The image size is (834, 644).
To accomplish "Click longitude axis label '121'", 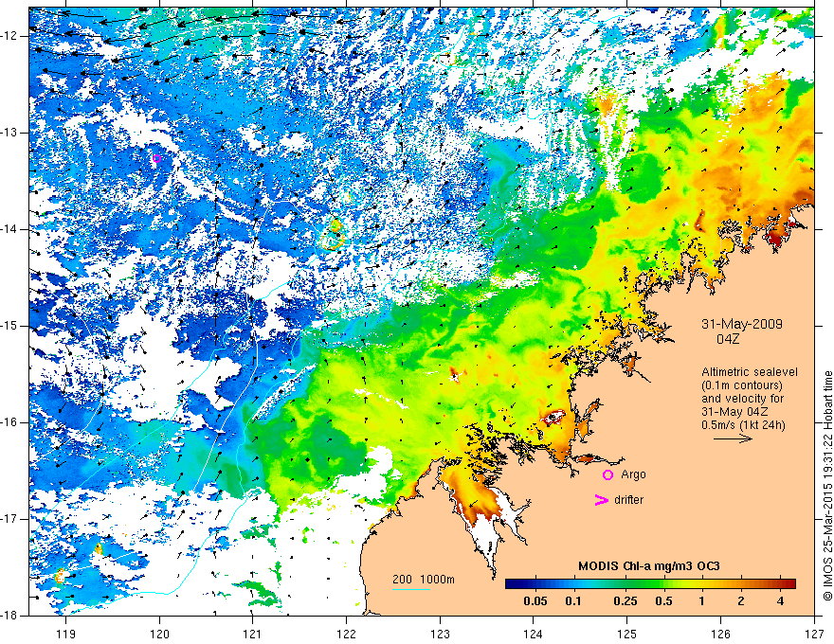I will pos(252,634).
